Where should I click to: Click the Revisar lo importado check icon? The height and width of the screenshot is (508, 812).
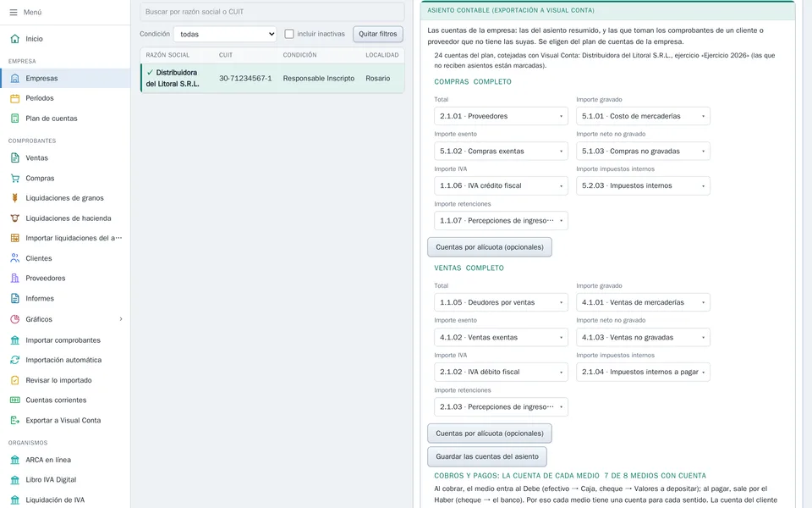tap(15, 380)
